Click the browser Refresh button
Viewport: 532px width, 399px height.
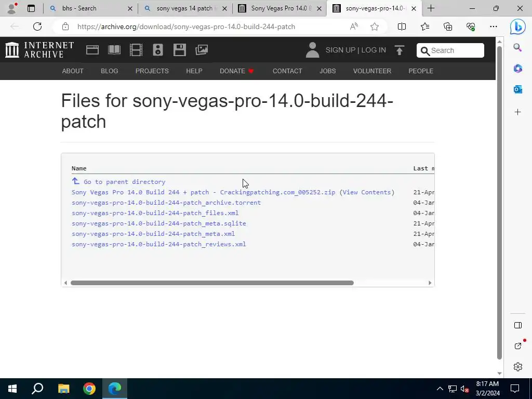37,26
